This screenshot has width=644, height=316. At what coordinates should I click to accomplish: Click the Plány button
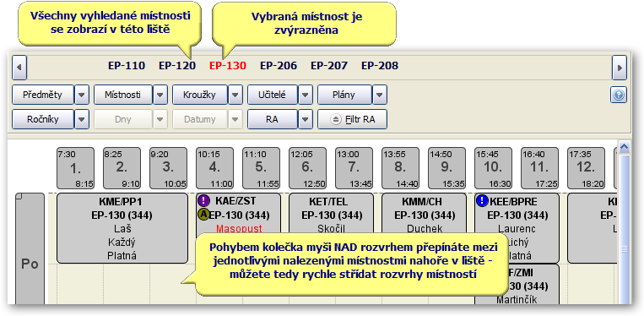click(x=344, y=95)
